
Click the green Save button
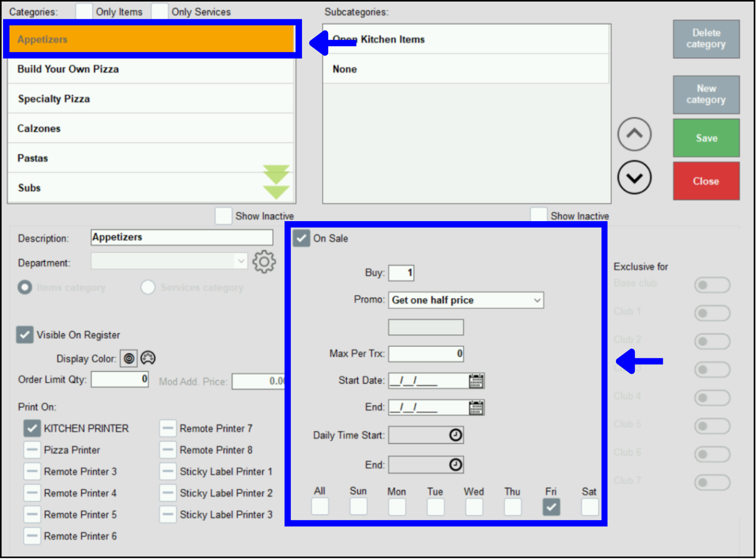[706, 138]
